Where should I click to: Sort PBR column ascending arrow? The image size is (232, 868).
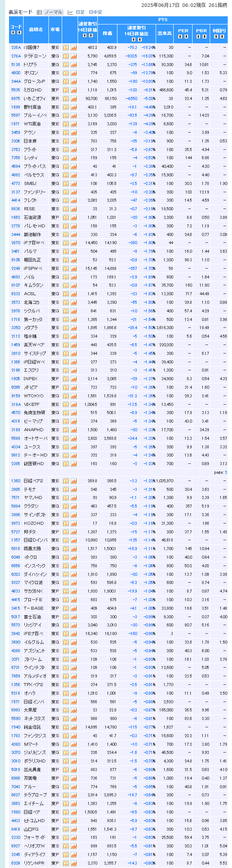click(199, 36)
